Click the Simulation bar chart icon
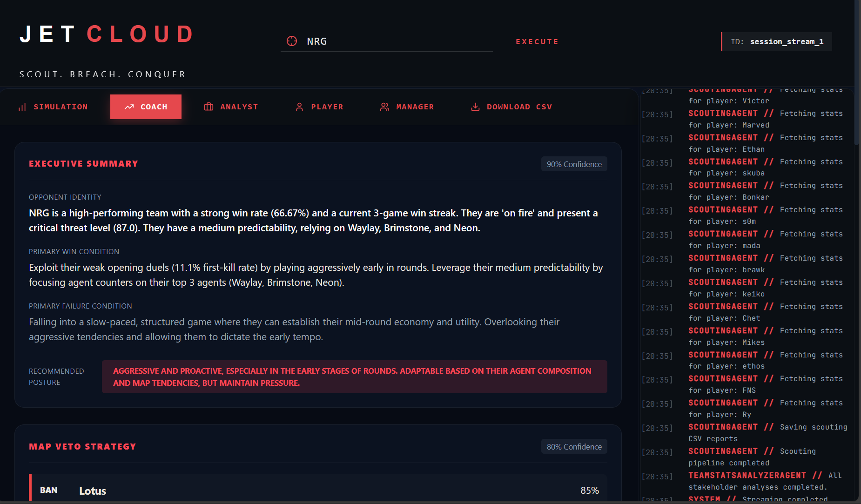 (22, 107)
